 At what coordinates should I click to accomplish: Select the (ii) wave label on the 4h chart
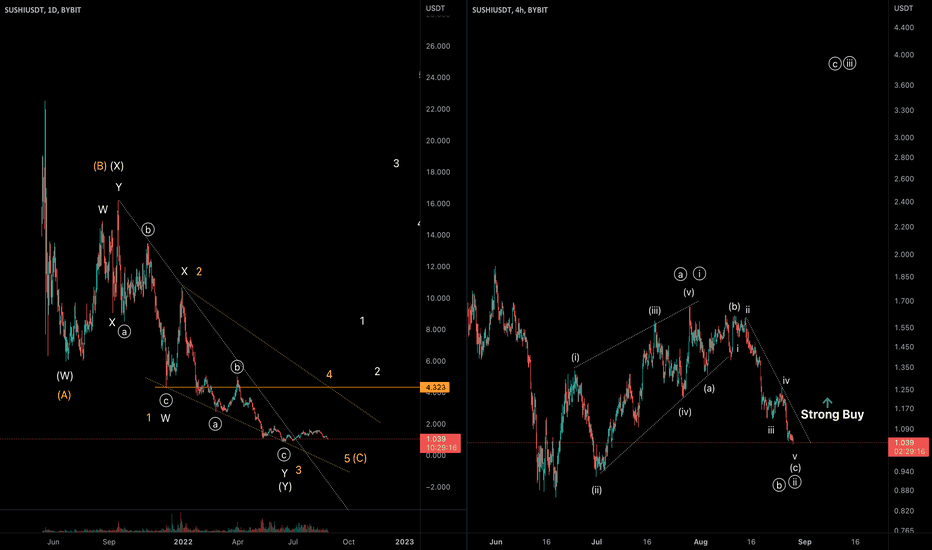(x=596, y=490)
